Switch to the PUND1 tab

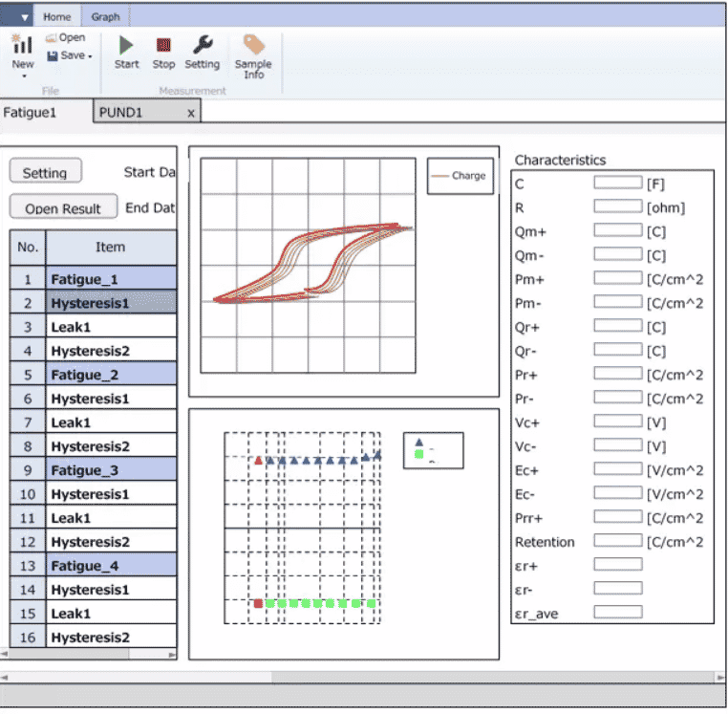pyautogui.click(x=121, y=113)
